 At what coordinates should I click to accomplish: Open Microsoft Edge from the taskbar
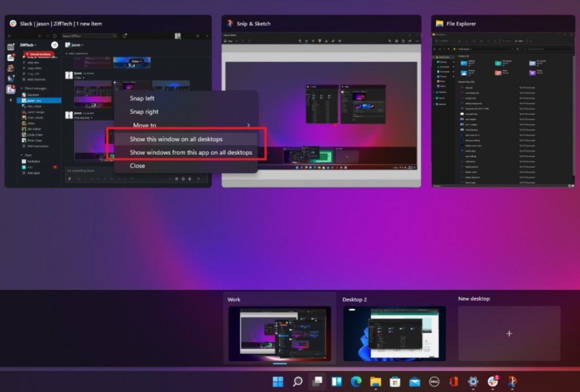355,382
